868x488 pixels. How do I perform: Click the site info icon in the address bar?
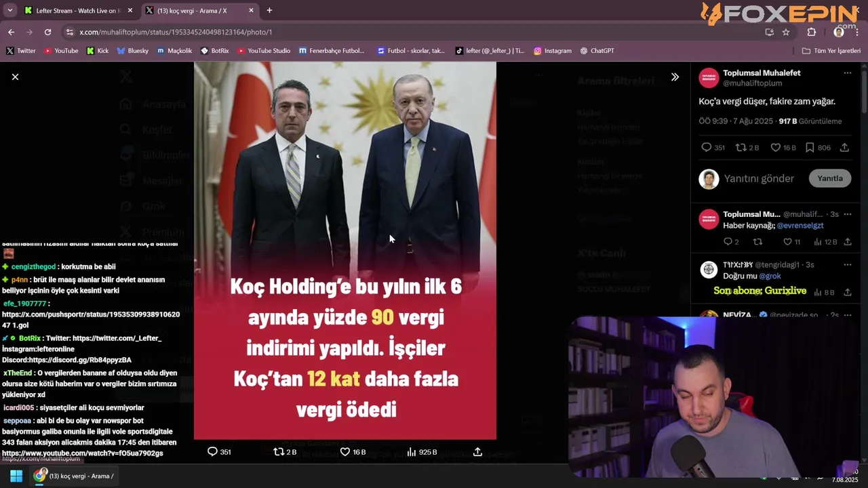point(69,32)
